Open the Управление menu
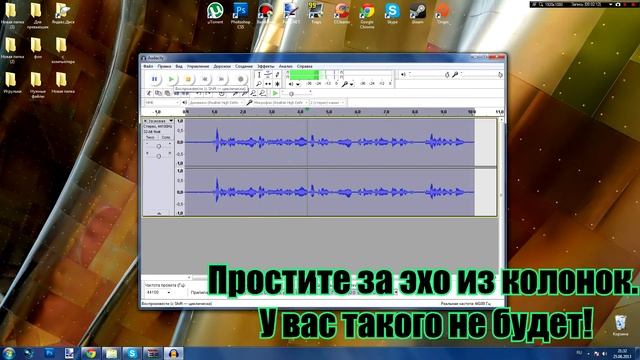 198,66
